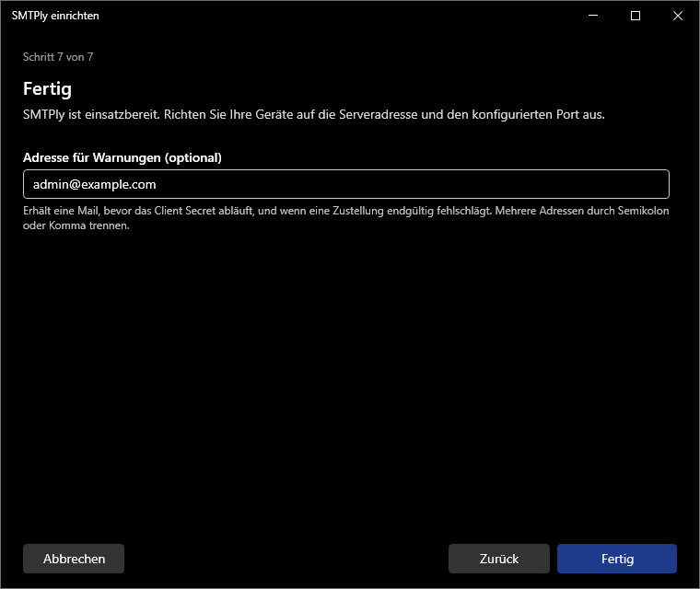Image resolution: width=700 pixels, height=589 pixels.
Task: Click the Fertig button to finish setup
Action: [x=616, y=559]
